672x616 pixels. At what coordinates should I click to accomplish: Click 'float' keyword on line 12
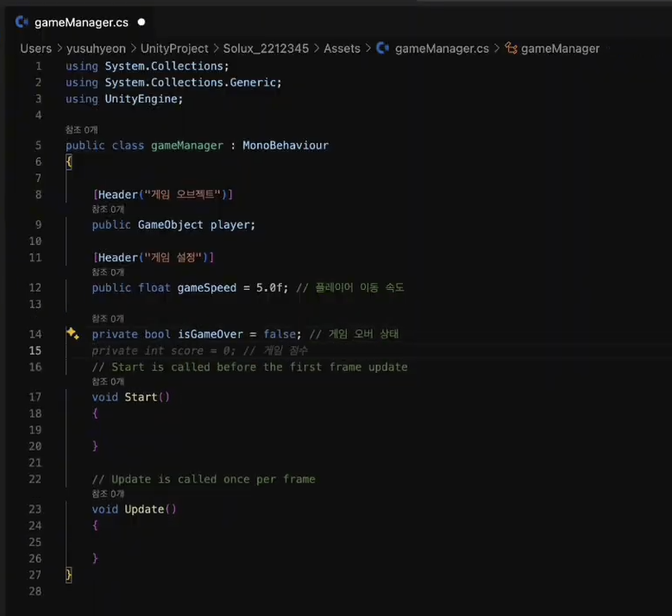[154, 287]
